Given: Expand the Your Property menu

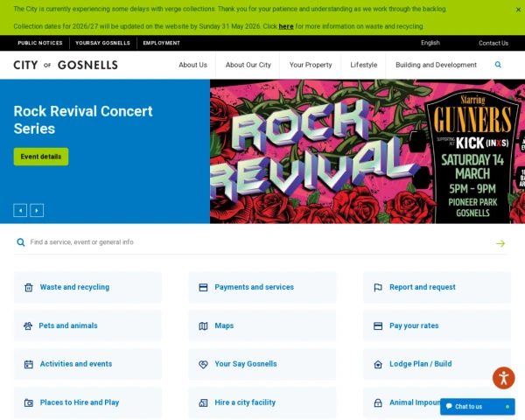Looking at the screenshot, I should point(311,65).
